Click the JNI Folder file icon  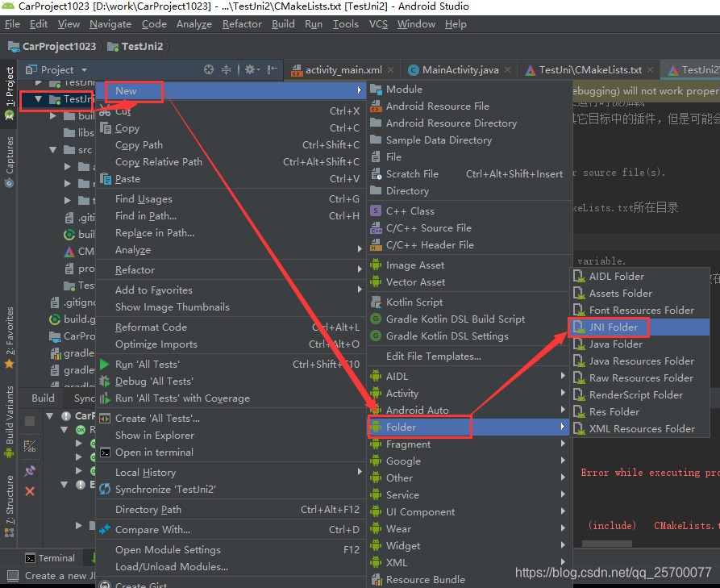pos(578,327)
